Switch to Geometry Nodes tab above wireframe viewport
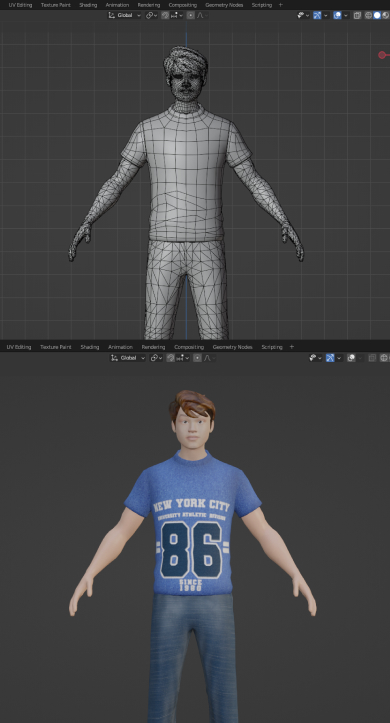This screenshot has height=723, width=390. pyautogui.click(x=224, y=5)
